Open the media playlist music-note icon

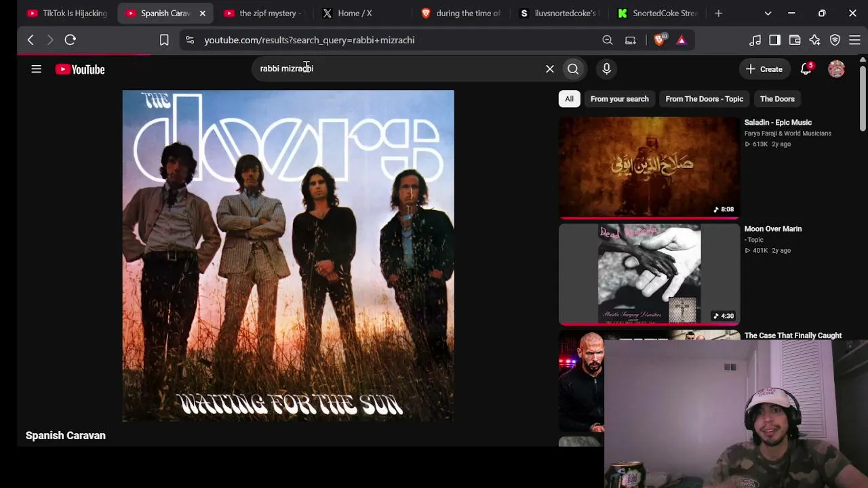click(x=755, y=40)
